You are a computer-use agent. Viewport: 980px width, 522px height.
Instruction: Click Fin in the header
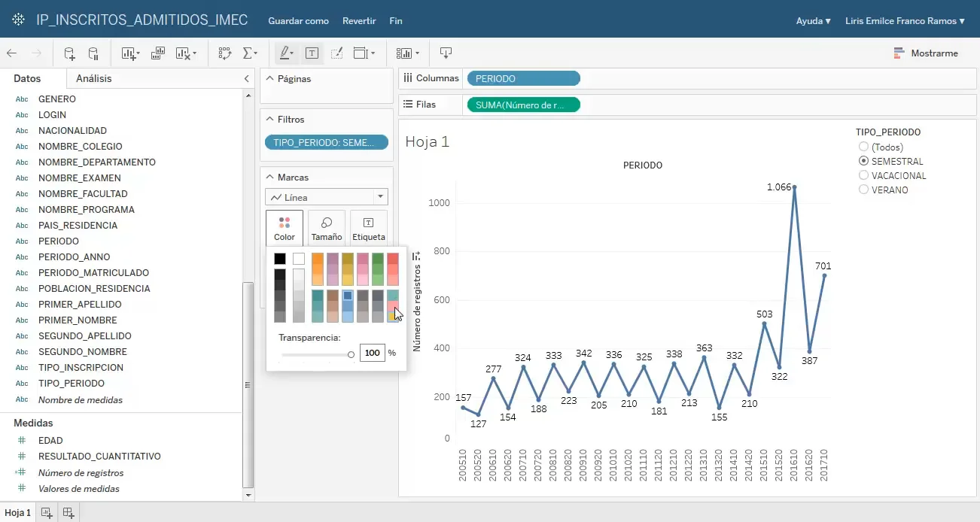tap(396, 21)
